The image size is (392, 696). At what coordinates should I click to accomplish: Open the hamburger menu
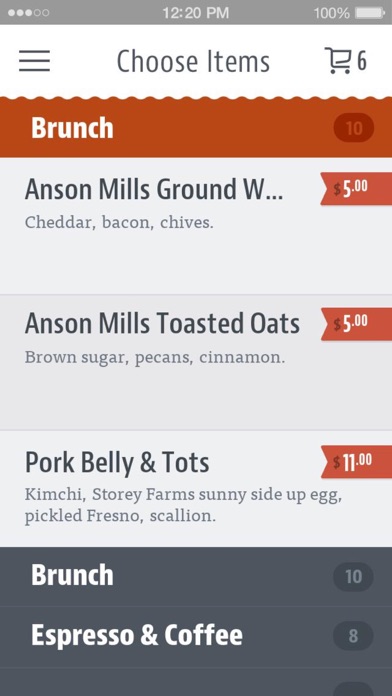(34, 61)
